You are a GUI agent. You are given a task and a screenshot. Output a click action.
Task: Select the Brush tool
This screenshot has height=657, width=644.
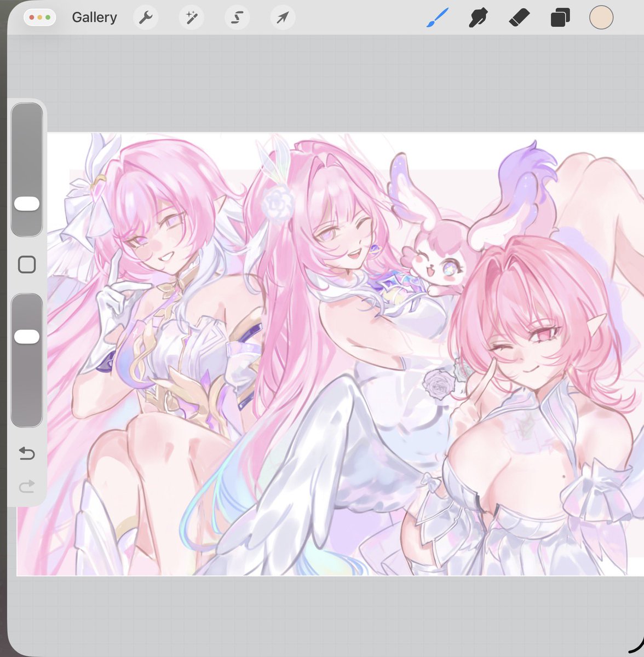pyautogui.click(x=438, y=18)
